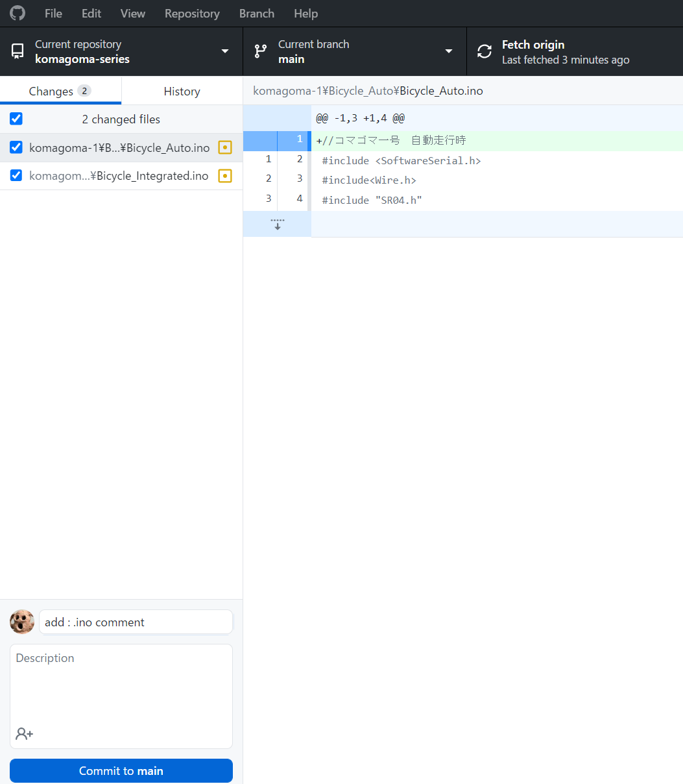Click the Fetch origin sync icon

[x=485, y=51]
